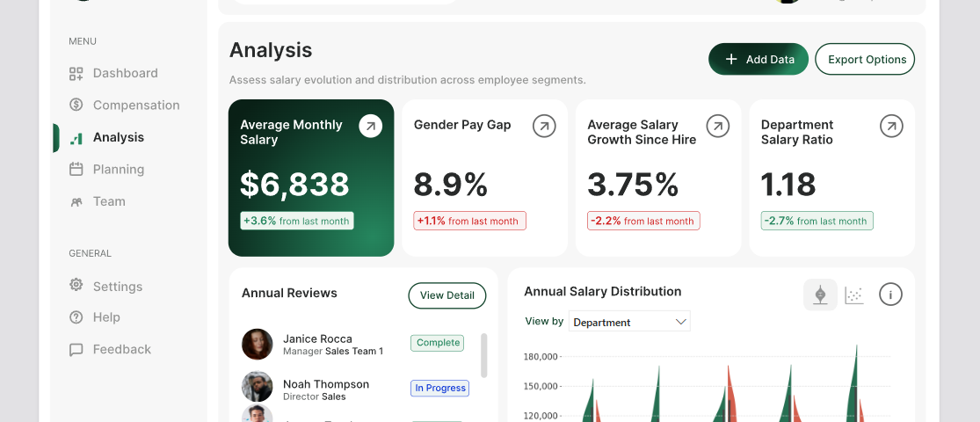Click the Feedback speech bubble icon
Image resolution: width=980 pixels, height=422 pixels.
point(76,350)
